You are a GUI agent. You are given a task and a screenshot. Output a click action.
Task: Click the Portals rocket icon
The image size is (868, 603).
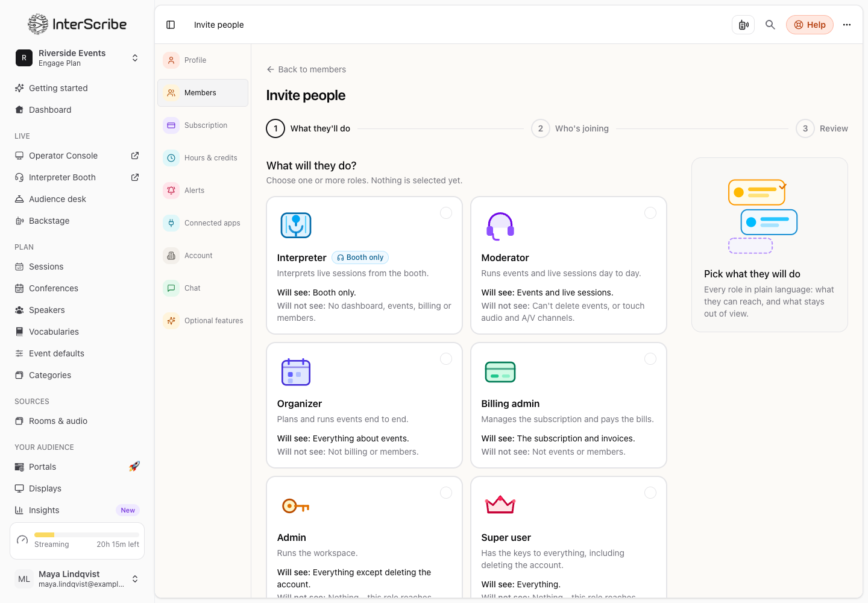[x=134, y=467]
